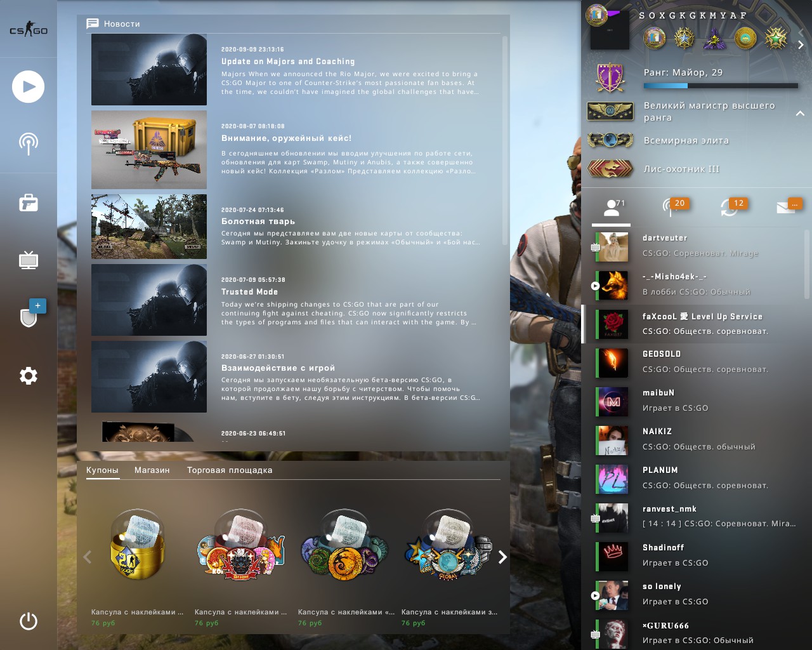Click the profile avatar next to SOXGKGKMYAF
812x650 pixels.
608,29
